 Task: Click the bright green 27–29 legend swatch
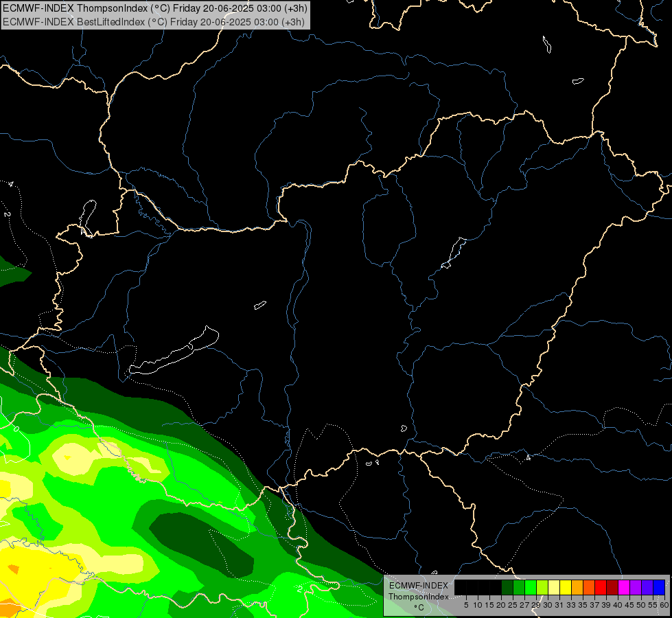click(x=531, y=587)
